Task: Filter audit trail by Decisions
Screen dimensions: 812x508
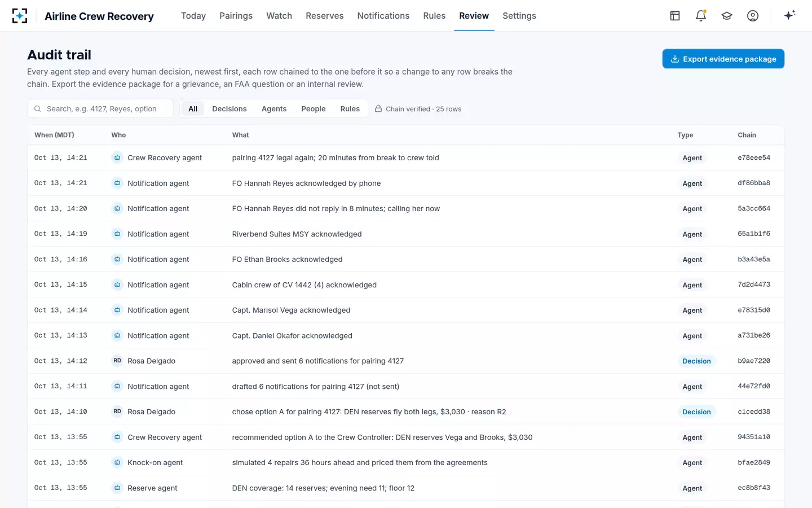Action: (230, 109)
